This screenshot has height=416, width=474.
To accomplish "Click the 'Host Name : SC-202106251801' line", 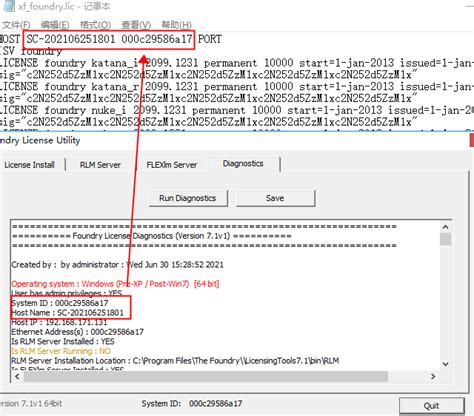I will pos(68,313).
